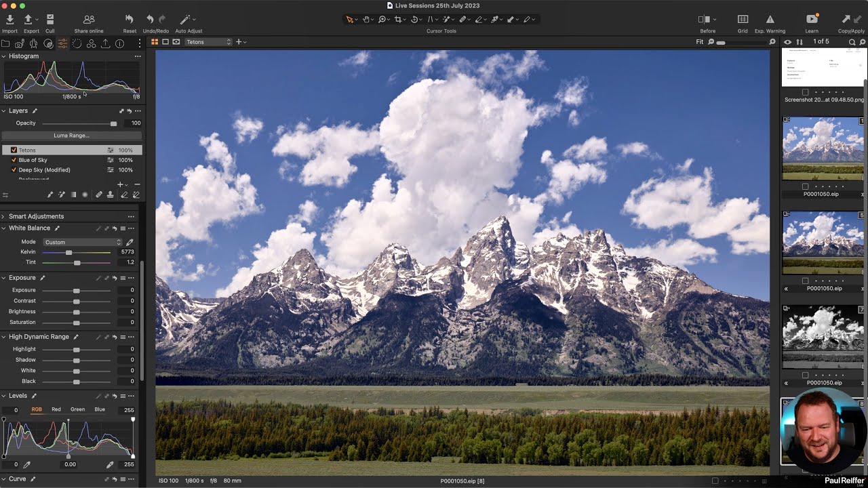This screenshot has width=868, height=488.
Task: Toggle the Grid overlay icon
Action: point(743,20)
